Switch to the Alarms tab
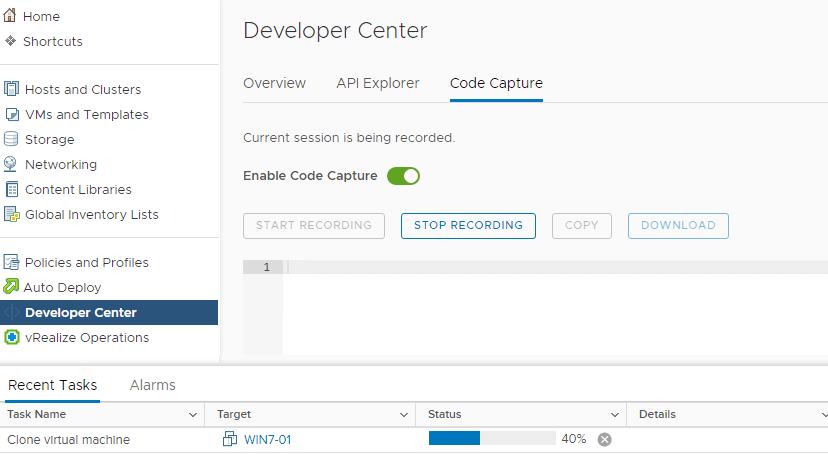Screen dimensions: 828x454 (x=153, y=385)
